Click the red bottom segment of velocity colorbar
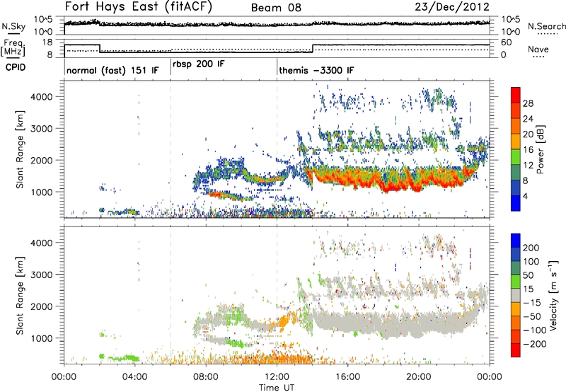The height and width of the screenshot is (392, 566). click(516, 350)
